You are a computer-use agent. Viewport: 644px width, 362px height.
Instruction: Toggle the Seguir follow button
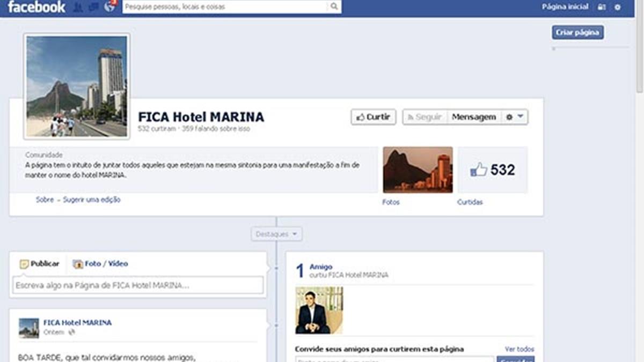425,117
